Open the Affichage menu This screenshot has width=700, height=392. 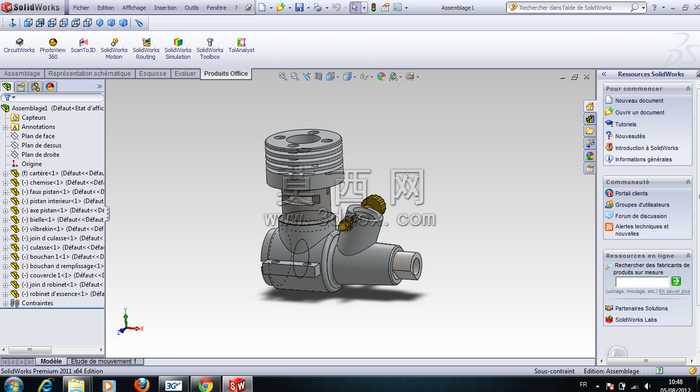coord(134,8)
